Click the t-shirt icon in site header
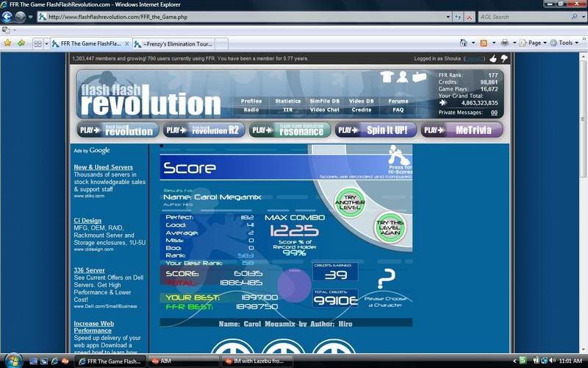 tap(387, 77)
